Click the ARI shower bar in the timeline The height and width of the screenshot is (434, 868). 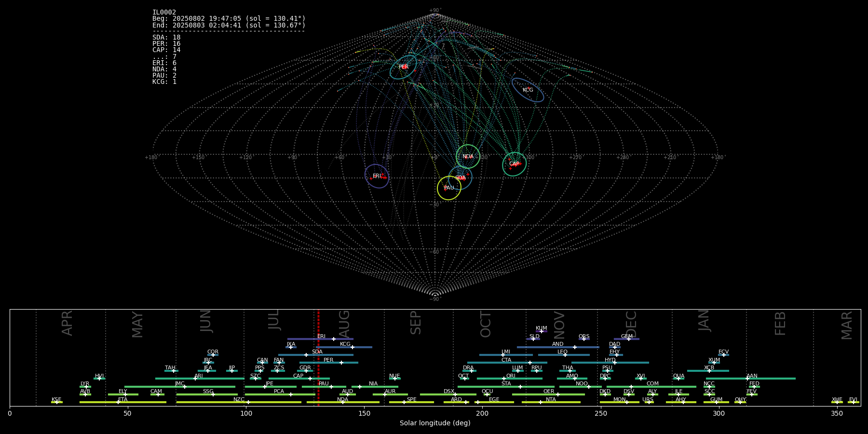[200, 379]
